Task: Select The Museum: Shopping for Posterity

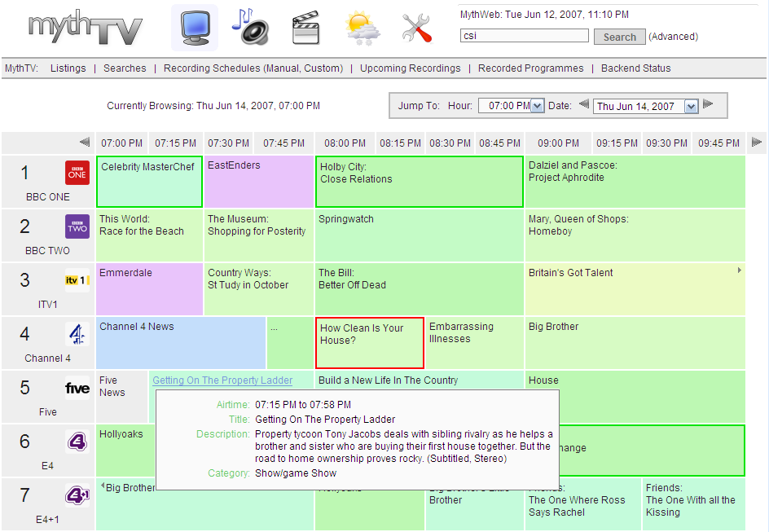Action: (x=258, y=235)
